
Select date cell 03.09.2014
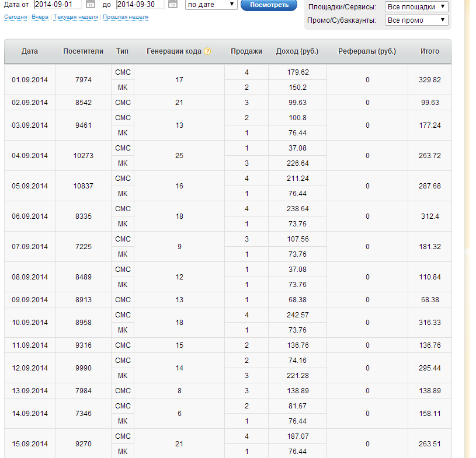click(30, 125)
